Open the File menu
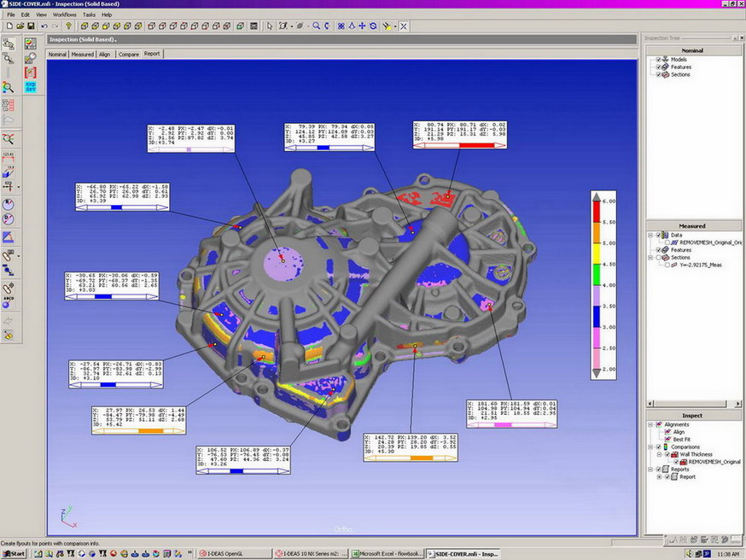The image size is (746, 560). point(11,15)
